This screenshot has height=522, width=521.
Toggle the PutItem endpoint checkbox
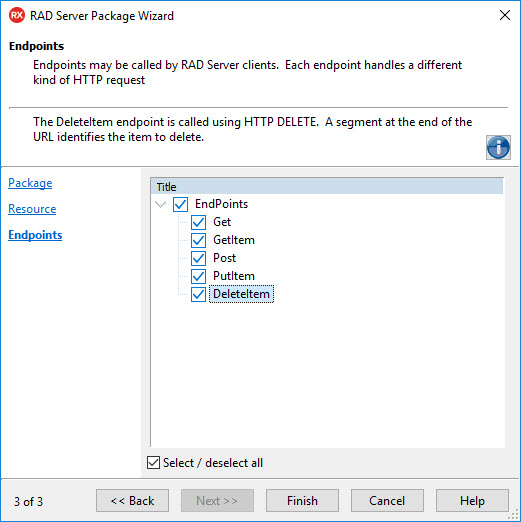coord(198,276)
